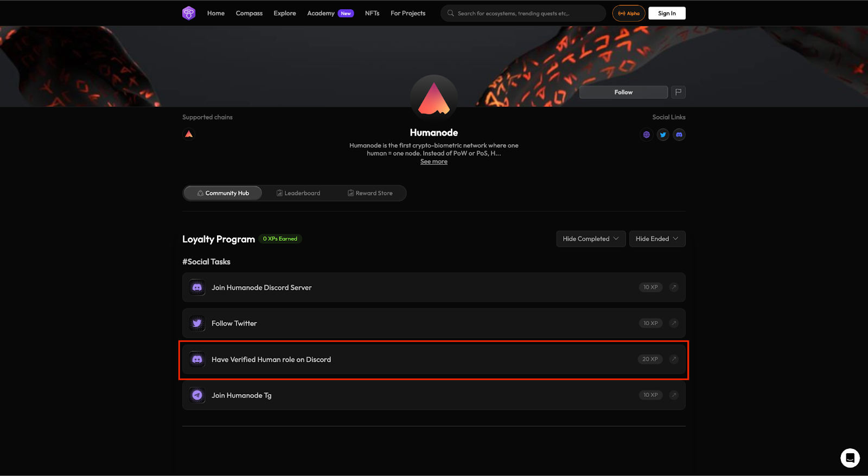
Task: Click the Alpha button
Action: [x=629, y=13]
